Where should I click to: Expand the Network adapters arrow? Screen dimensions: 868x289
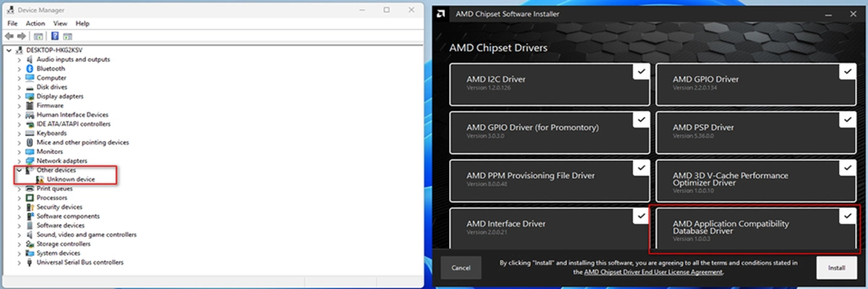point(20,160)
